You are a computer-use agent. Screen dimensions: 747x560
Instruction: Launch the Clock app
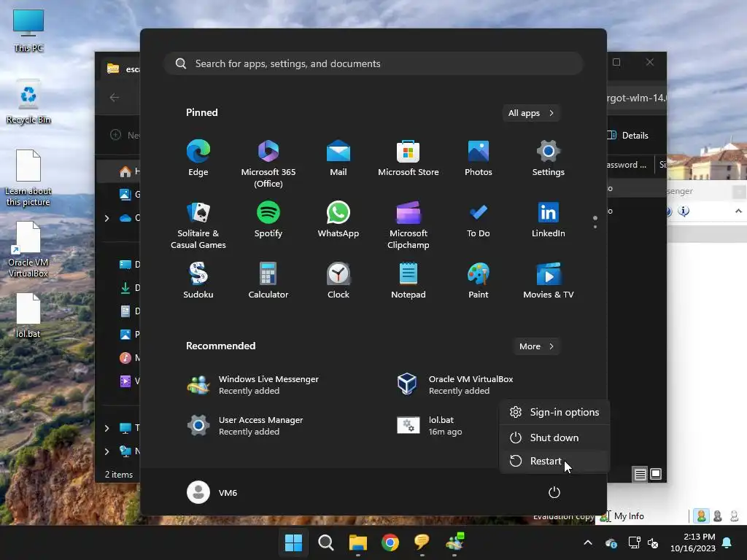click(338, 281)
